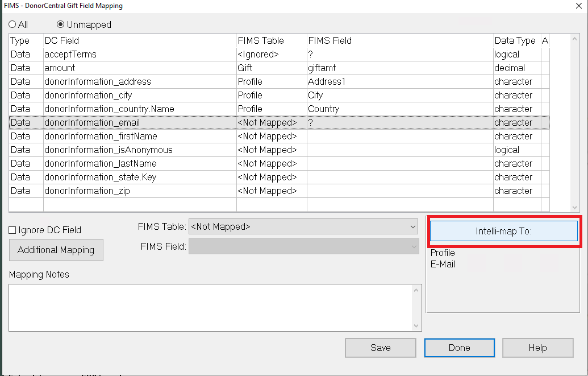Click the Type column header
The width and height of the screenshot is (588, 376).
pyautogui.click(x=26, y=40)
